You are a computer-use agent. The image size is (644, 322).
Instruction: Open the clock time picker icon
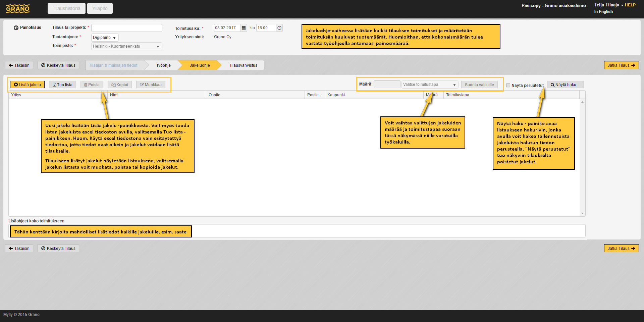[279, 28]
